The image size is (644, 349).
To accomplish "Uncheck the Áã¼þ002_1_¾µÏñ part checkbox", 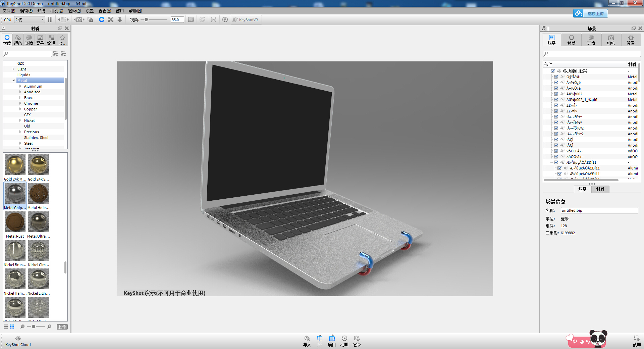I will [x=556, y=100].
